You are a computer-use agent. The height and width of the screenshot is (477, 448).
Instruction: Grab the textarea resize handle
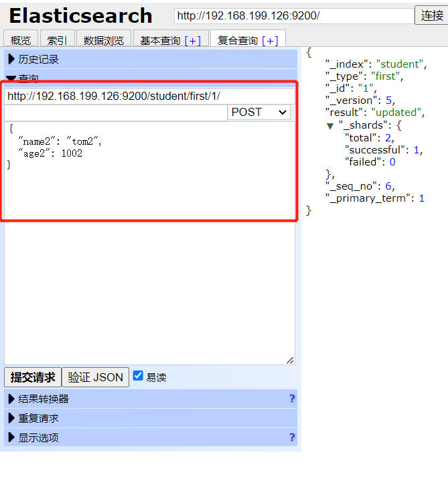pos(290,360)
